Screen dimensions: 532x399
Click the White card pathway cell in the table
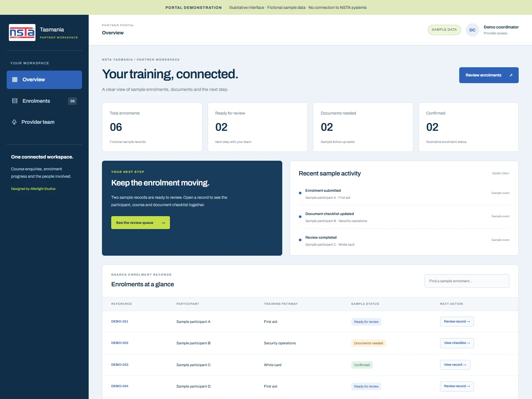tap(273, 365)
